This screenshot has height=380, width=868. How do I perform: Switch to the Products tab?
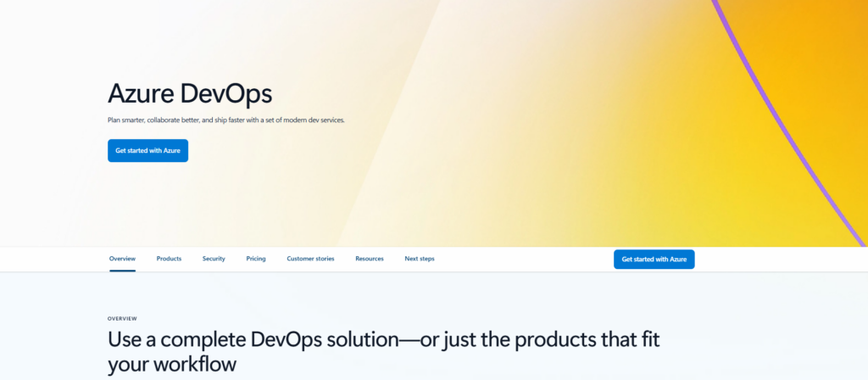[x=169, y=259]
